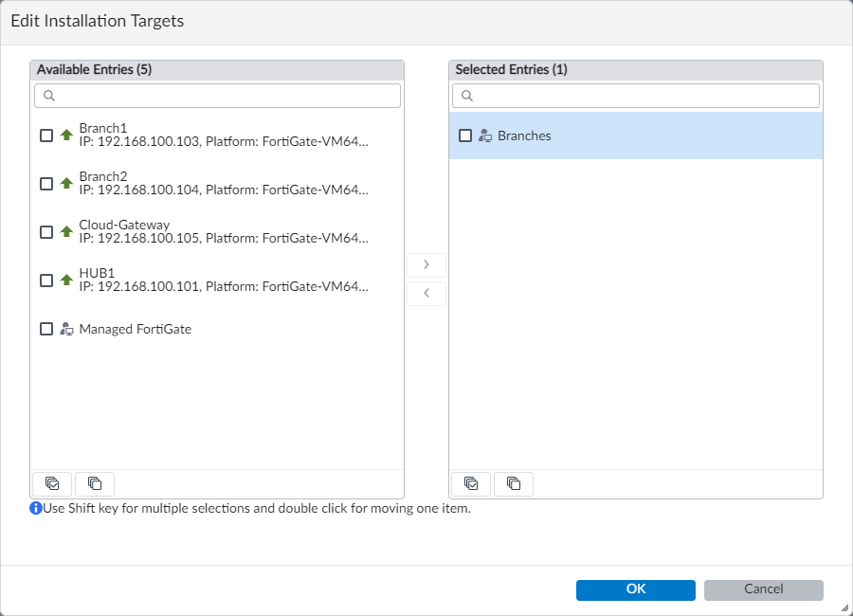Viewport: 853px width, 616px height.
Task: Toggle the Branches checkbox in Selected Entries
Action: point(465,136)
